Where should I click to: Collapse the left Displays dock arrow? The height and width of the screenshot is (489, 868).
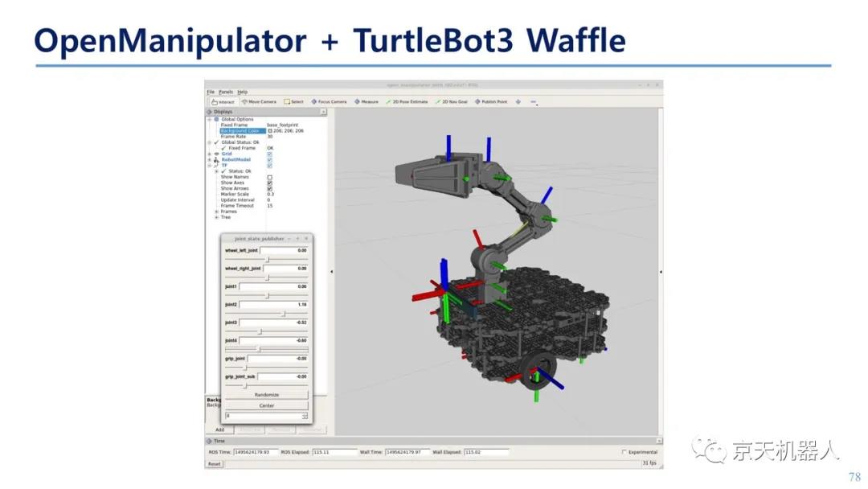coord(332,272)
